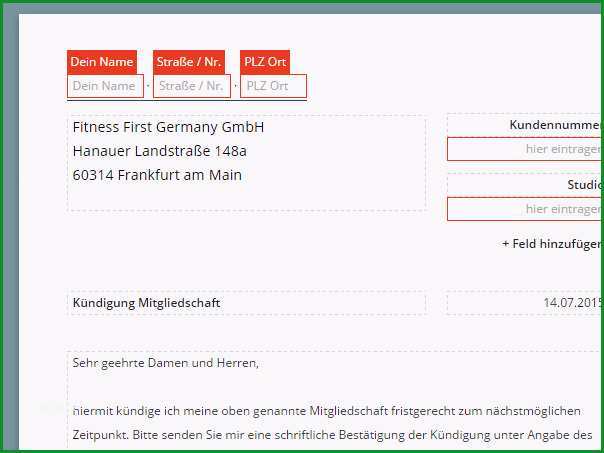Click the Dein Name input field
604x453 pixels.
point(105,86)
